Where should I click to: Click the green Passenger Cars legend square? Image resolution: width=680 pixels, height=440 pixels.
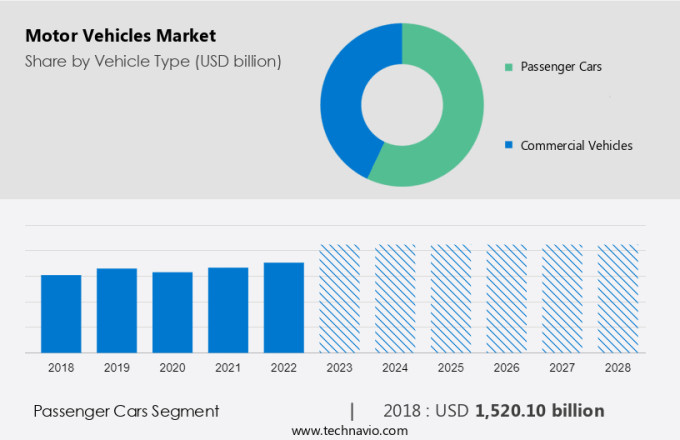tap(509, 67)
